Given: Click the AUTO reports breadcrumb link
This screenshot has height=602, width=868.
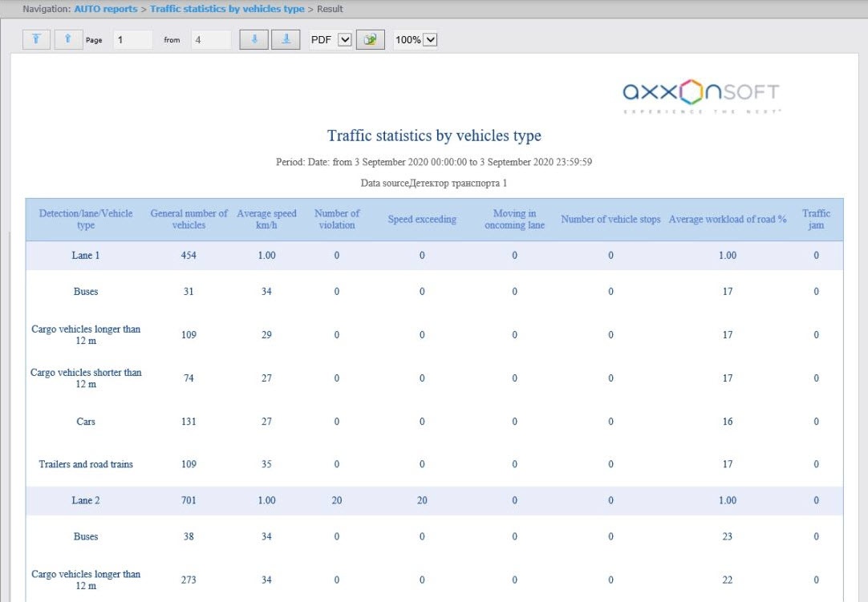Looking at the screenshot, I should (105, 9).
